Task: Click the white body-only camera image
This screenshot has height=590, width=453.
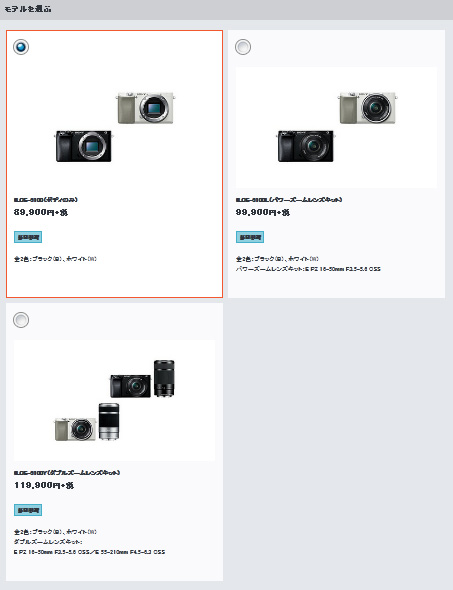Action: click(x=146, y=108)
